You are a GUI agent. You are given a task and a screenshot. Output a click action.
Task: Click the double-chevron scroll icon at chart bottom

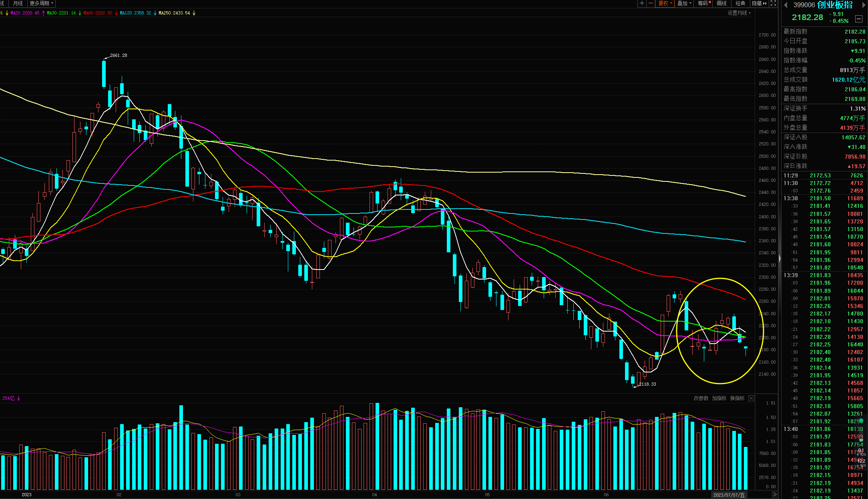[x=774, y=495]
